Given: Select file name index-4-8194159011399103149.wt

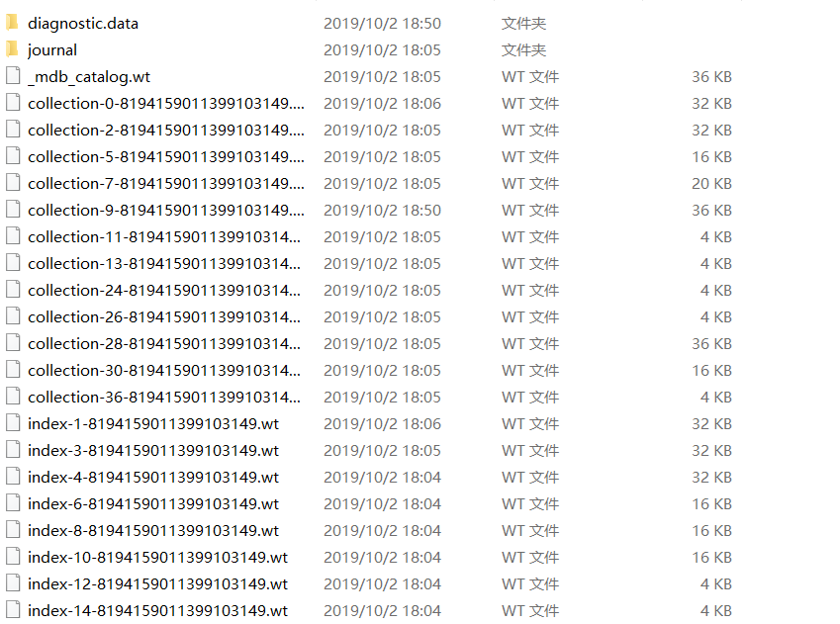Looking at the screenshot, I should click(153, 478).
